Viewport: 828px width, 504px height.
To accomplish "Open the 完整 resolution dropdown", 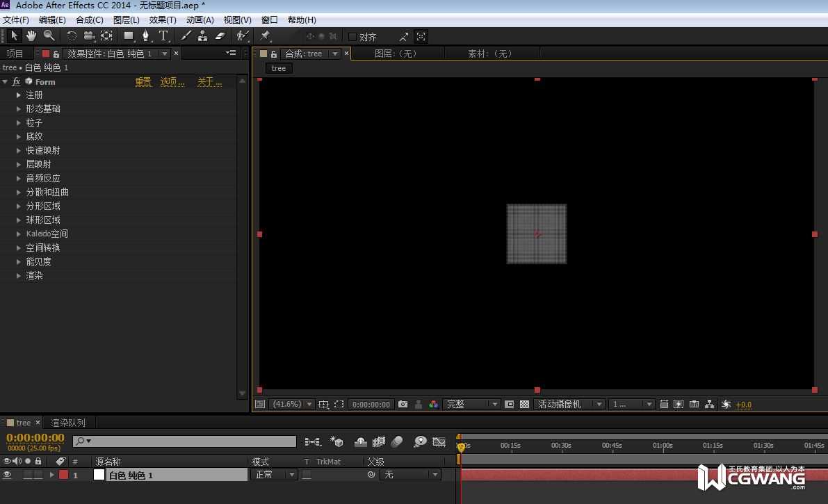I will pyautogui.click(x=471, y=404).
